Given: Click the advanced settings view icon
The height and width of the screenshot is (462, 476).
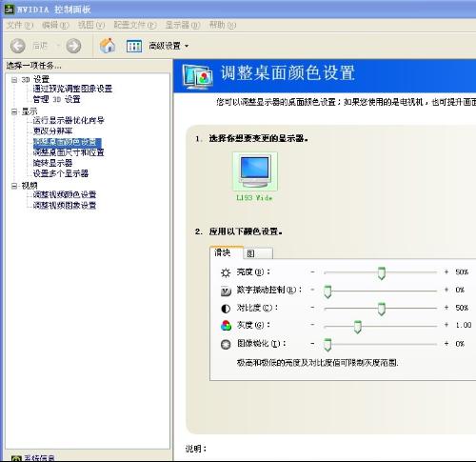Looking at the screenshot, I should pyautogui.click(x=134, y=47).
